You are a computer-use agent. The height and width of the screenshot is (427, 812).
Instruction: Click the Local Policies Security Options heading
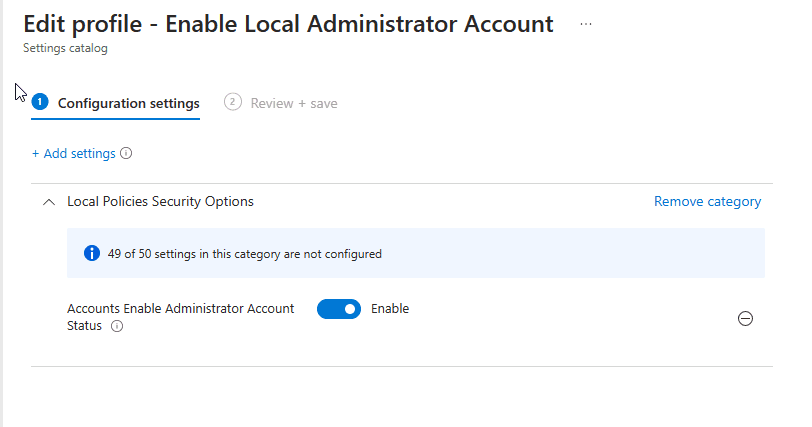click(x=160, y=202)
